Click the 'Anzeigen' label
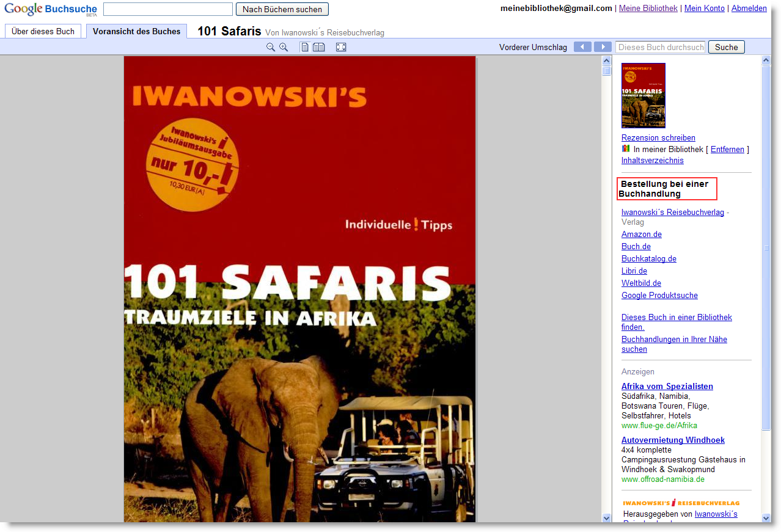 click(638, 371)
